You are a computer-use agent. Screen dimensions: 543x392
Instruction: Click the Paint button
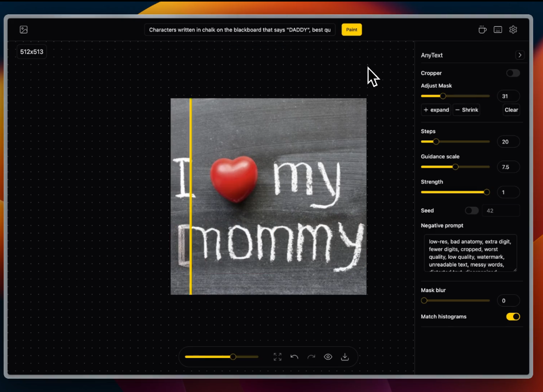click(352, 30)
